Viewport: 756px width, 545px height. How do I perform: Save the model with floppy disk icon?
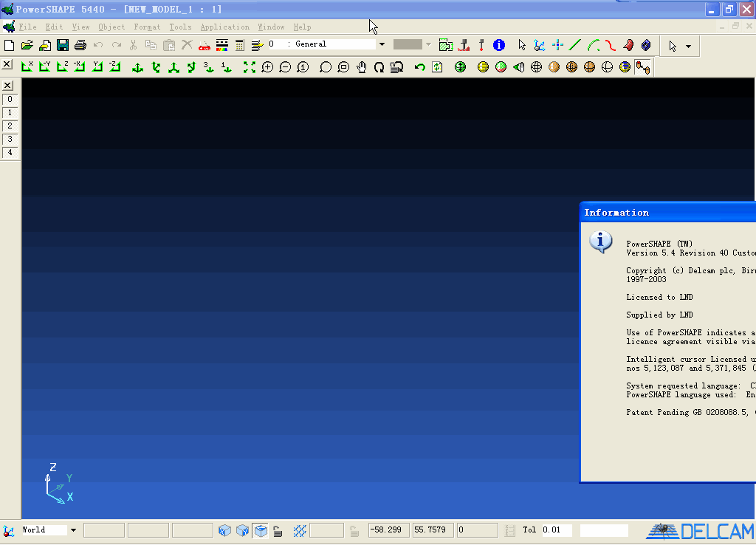pos(63,45)
